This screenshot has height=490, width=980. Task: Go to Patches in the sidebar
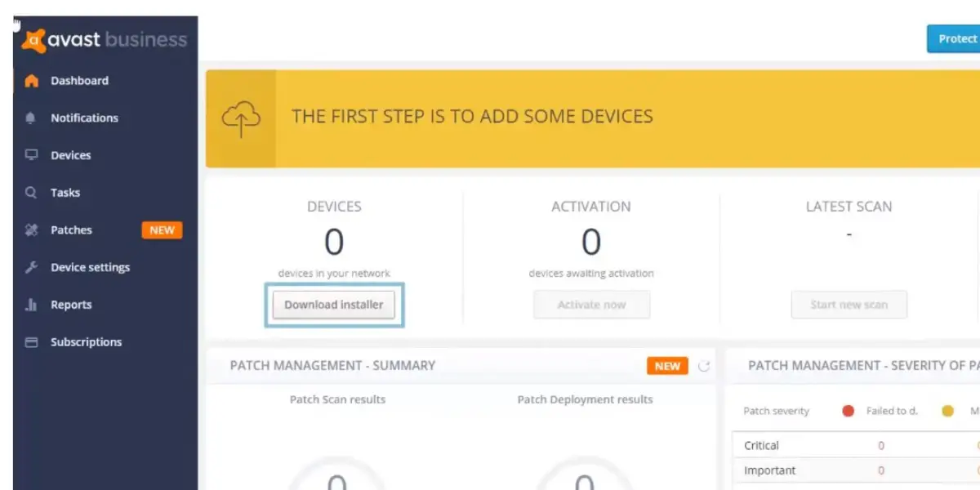(x=71, y=230)
